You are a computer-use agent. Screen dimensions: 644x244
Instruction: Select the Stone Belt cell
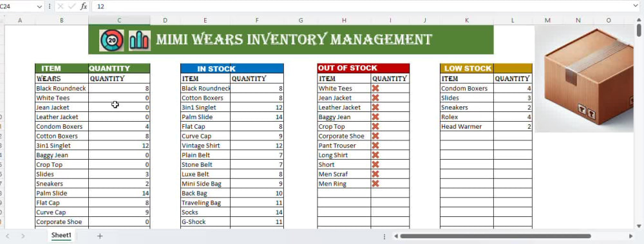pos(205,164)
